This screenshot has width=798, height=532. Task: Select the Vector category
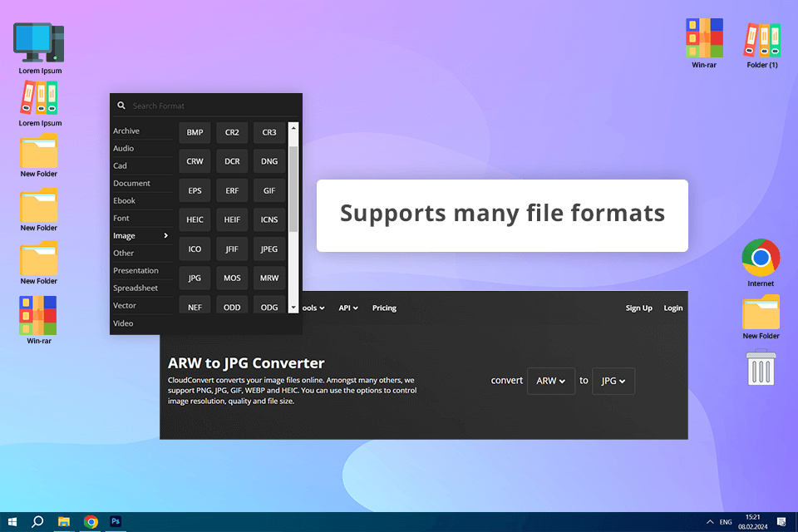point(143,305)
